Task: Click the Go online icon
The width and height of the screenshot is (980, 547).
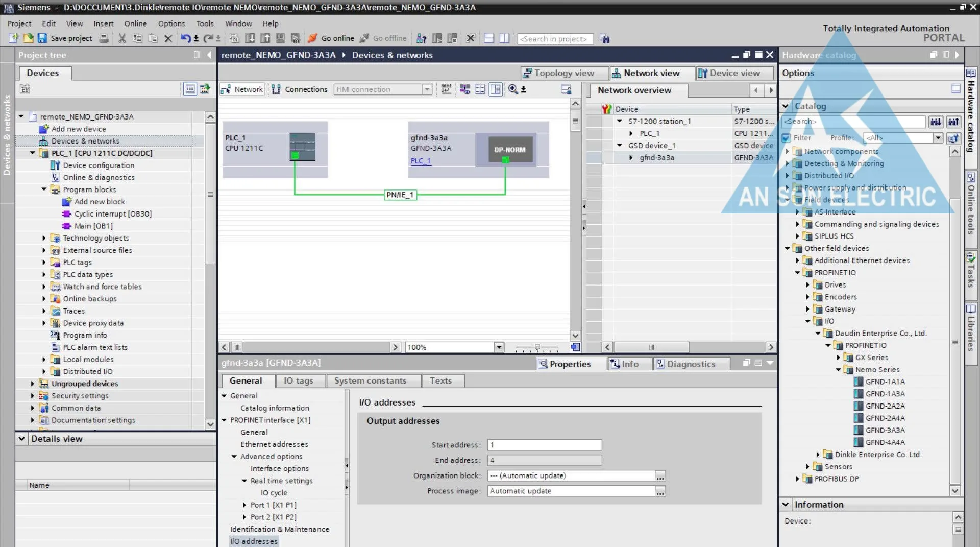Action: (x=312, y=38)
